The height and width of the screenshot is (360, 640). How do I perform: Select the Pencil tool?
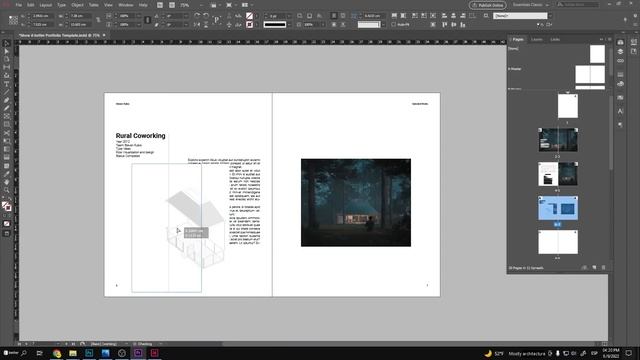tap(7, 109)
